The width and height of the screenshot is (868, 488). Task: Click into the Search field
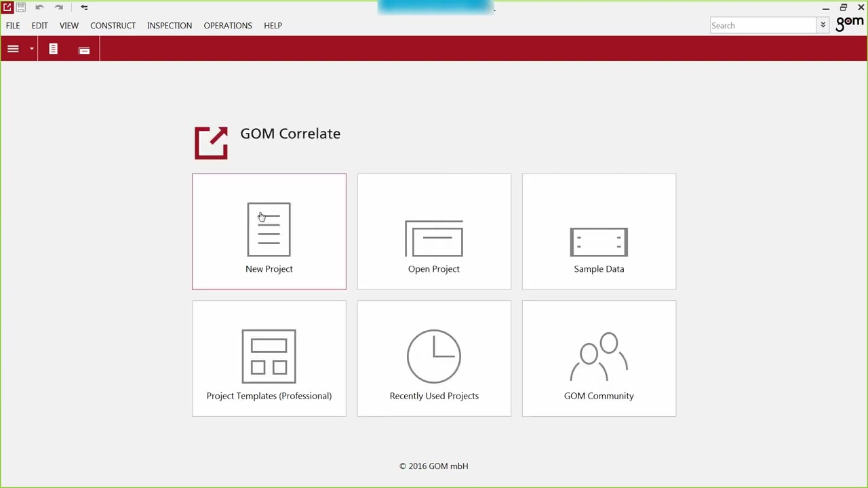coord(763,26)
